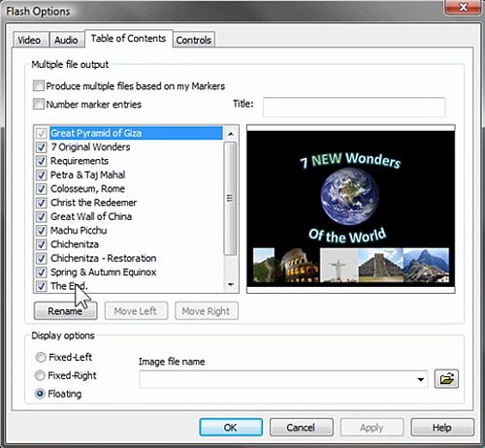Click inside the Title text field
This screenshot has width=485, height=448.
[354, 107]
